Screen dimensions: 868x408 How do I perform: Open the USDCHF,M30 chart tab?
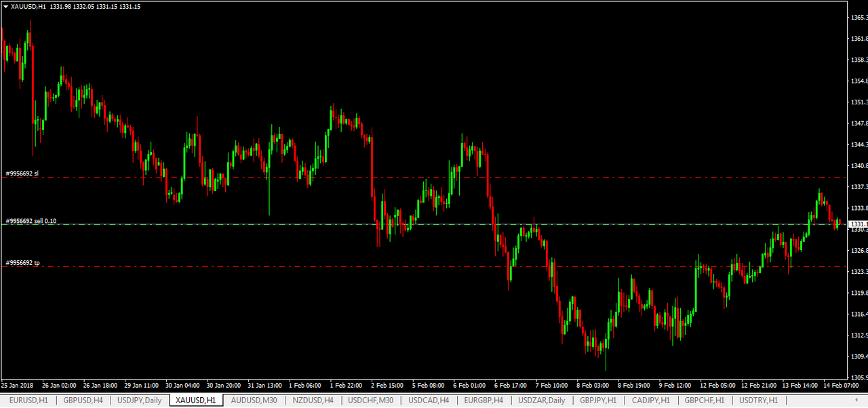[370, 401]
